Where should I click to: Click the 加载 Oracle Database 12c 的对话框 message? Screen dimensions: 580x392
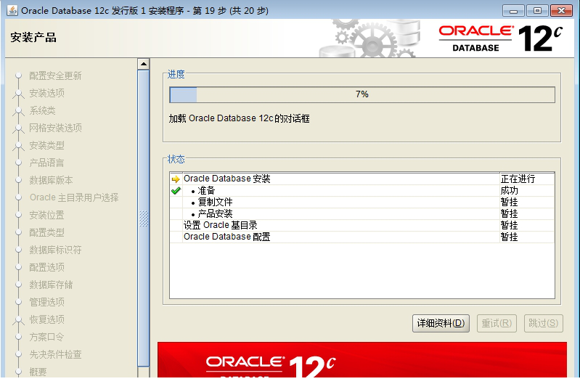pyautogui.click(x=240, y=119)
